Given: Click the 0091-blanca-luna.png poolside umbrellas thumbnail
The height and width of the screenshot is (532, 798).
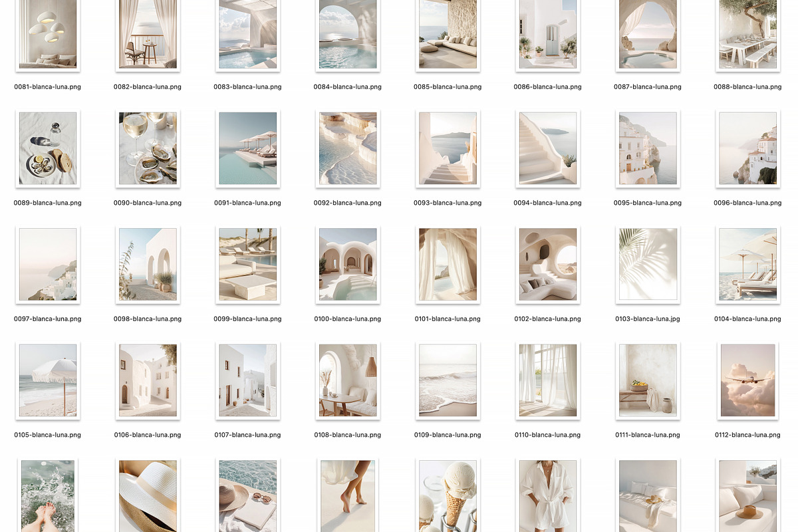Looking at the screenshot, I should point(247,148).
